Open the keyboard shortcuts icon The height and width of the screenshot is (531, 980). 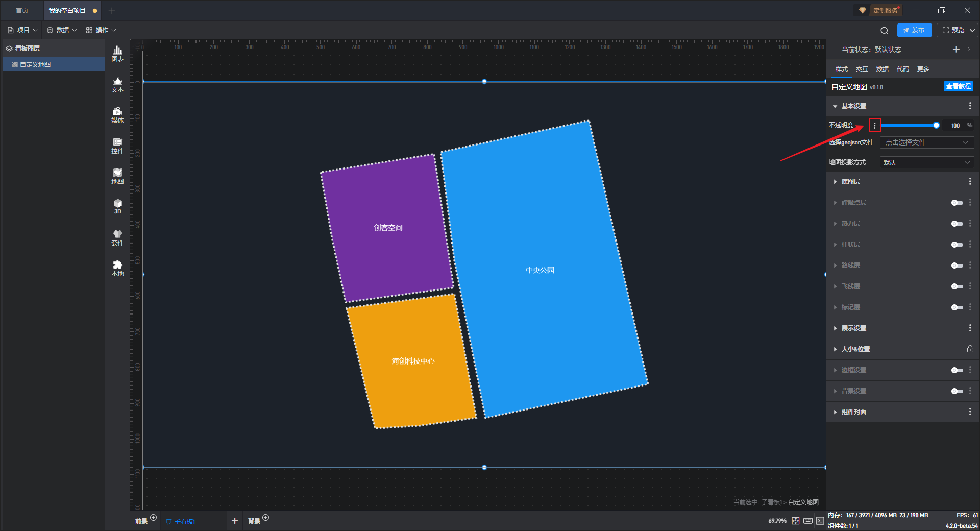(x=808, y=521)
